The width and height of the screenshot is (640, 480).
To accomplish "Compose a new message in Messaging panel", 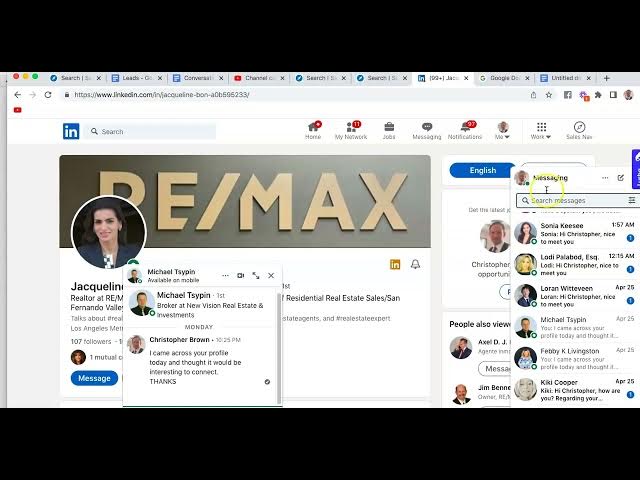I will point(620,178).
